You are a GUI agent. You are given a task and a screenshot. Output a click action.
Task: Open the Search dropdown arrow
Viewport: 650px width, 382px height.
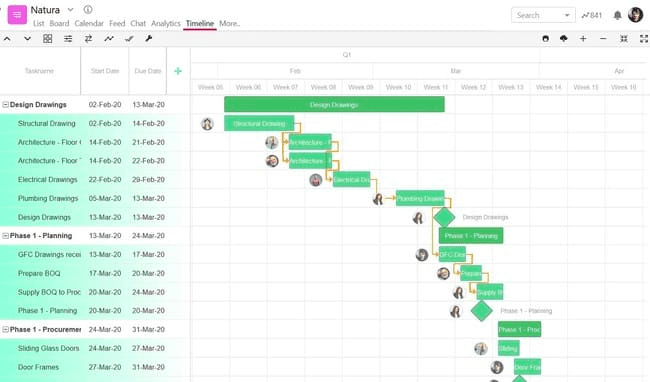tap(567, 15)
